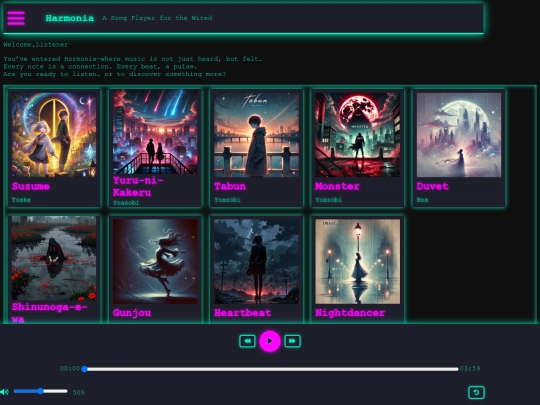Click Yoasobi artist under Monster

point(329,200)
